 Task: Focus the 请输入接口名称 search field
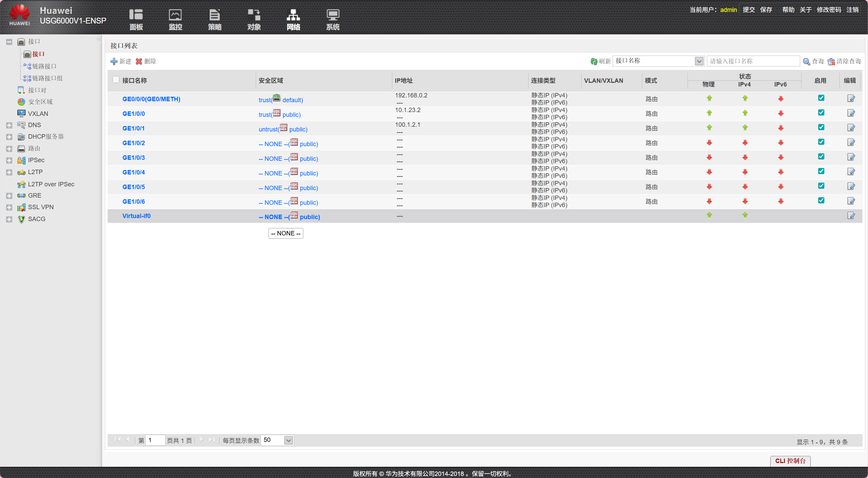coord(753,61)
